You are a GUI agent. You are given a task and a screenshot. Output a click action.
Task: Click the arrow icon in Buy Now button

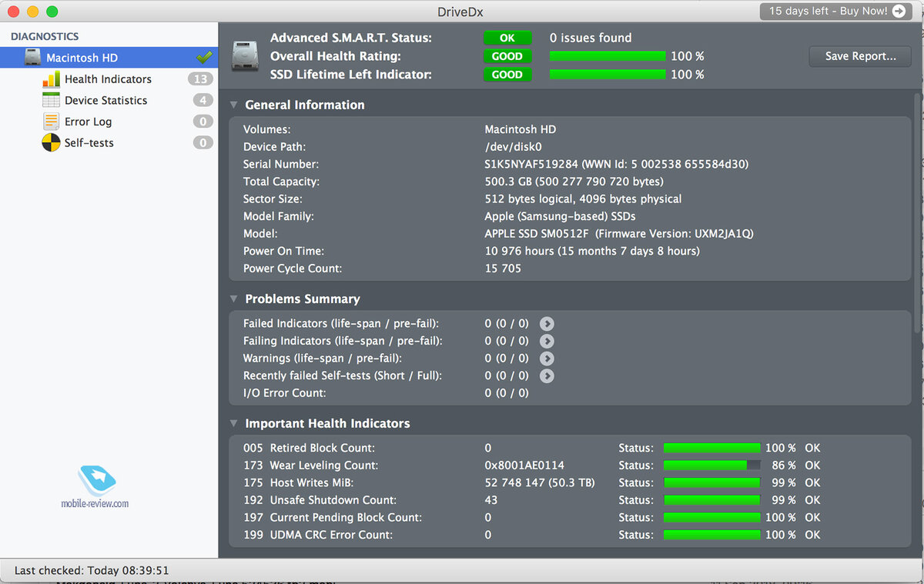(x=899, y=11)
